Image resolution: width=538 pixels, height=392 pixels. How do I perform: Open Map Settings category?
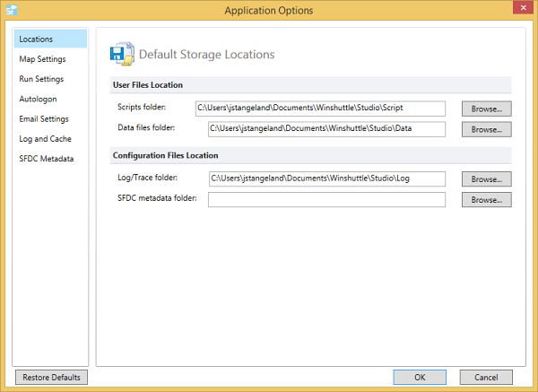click(x=50, y=59)
